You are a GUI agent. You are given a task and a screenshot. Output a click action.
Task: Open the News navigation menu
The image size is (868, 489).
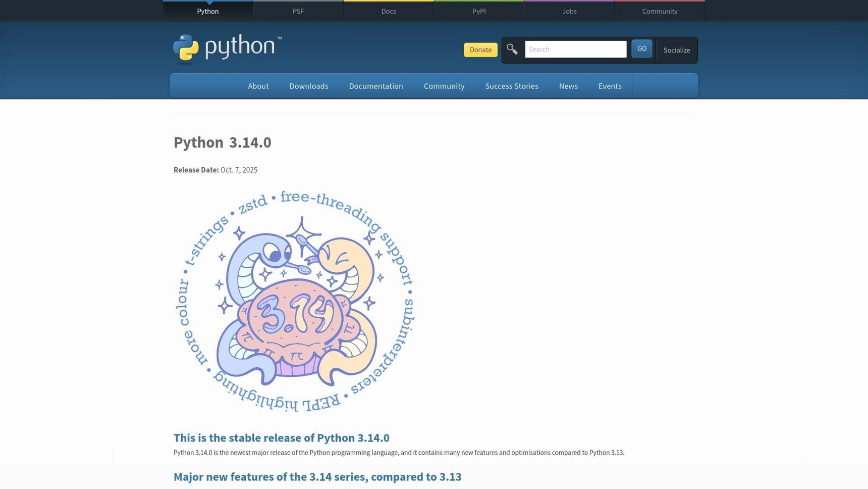(568, 86)
